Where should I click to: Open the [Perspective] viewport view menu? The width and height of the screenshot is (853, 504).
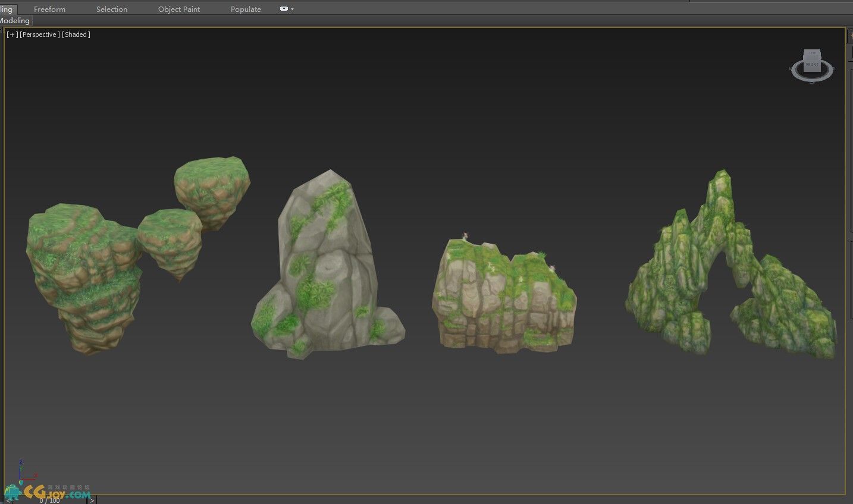pyautogui.click(x=40, y=34)
